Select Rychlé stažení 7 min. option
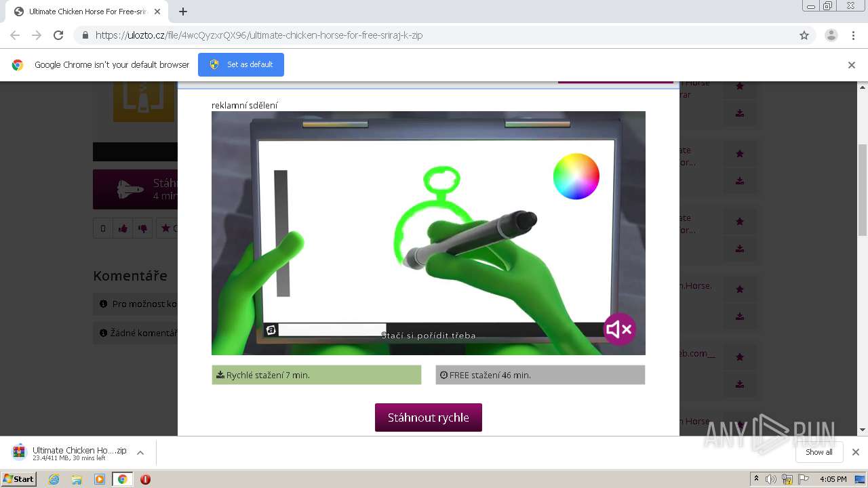Image resolution: width=868 pixels, height=488 pixels. tap(317, 375)
